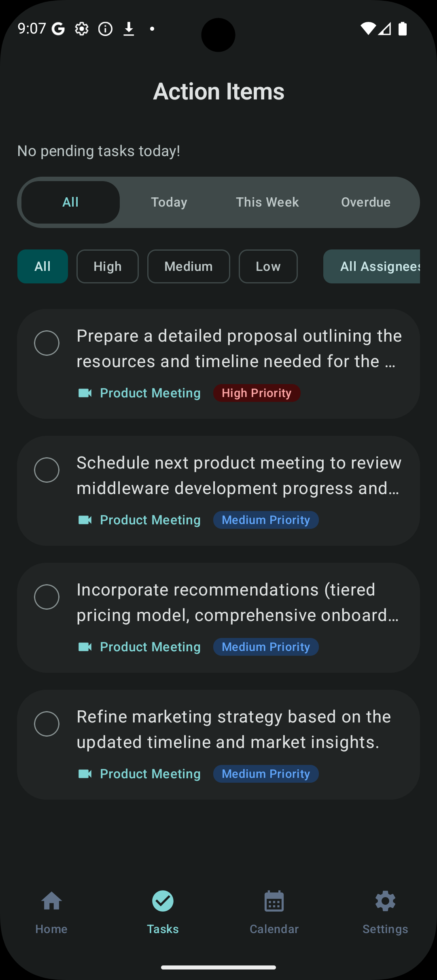The height and width of the screenshot is (980, 437).
Task: Complete the Incorporate recommendations task
Action: pos(47,597)
